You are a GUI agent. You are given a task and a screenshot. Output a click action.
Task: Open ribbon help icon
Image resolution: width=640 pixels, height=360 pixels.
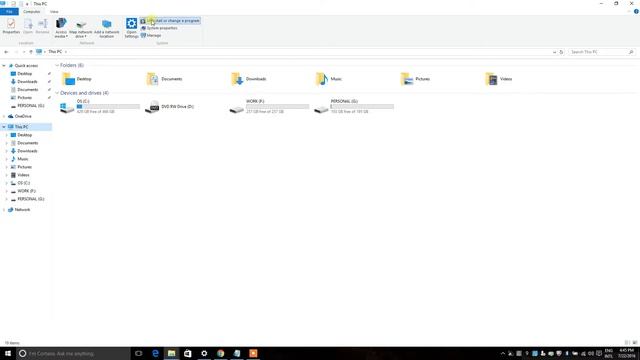tap(636, 11)
